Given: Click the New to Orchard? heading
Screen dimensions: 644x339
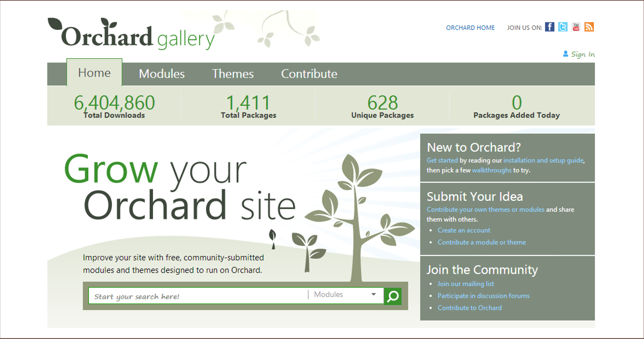Looking at the screenshot, I should [x=474, y=147].
